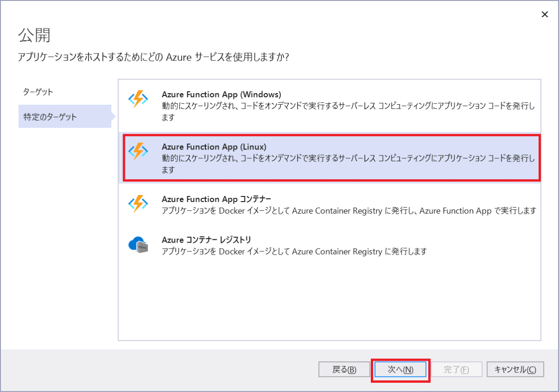Click the レジストリ option Docker description text

[x=294, y=252]
